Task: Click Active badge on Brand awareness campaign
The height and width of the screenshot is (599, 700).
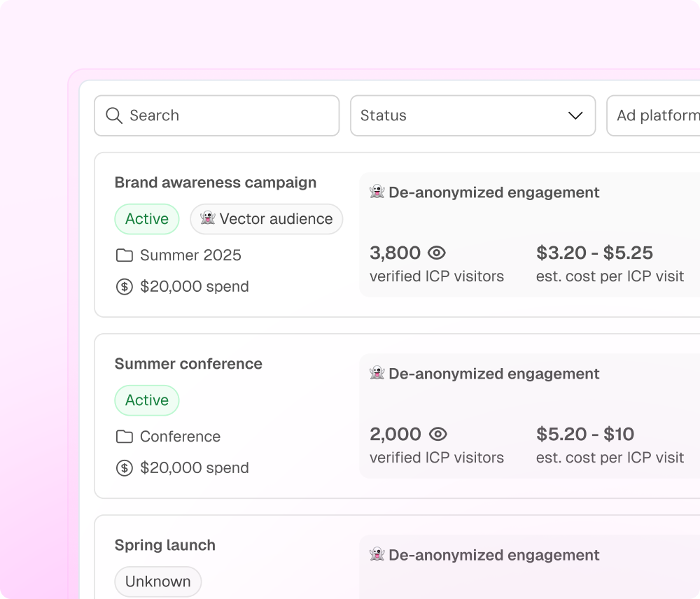Action: tap(147, 219)
